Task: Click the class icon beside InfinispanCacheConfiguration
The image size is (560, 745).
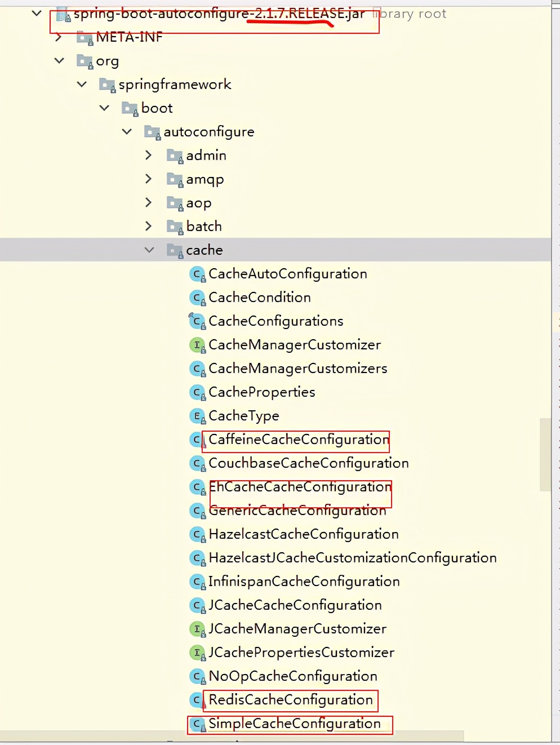Action: coord(198,582)
